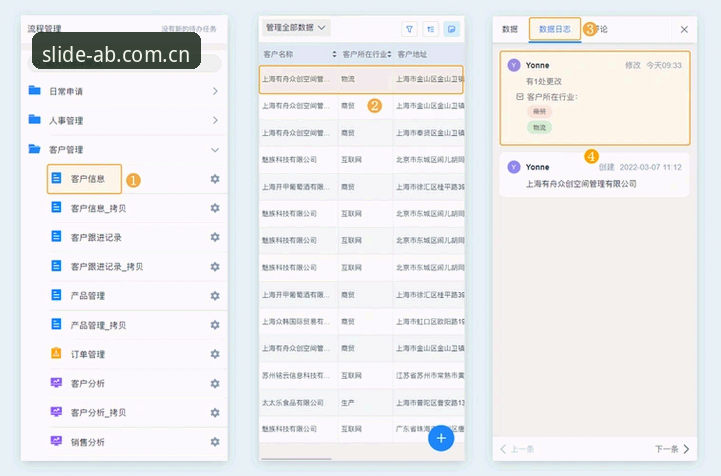Screen dimensions: 721x476
Task: Collapse the 客户所在行业 change detail
Action: click(520, 97)
